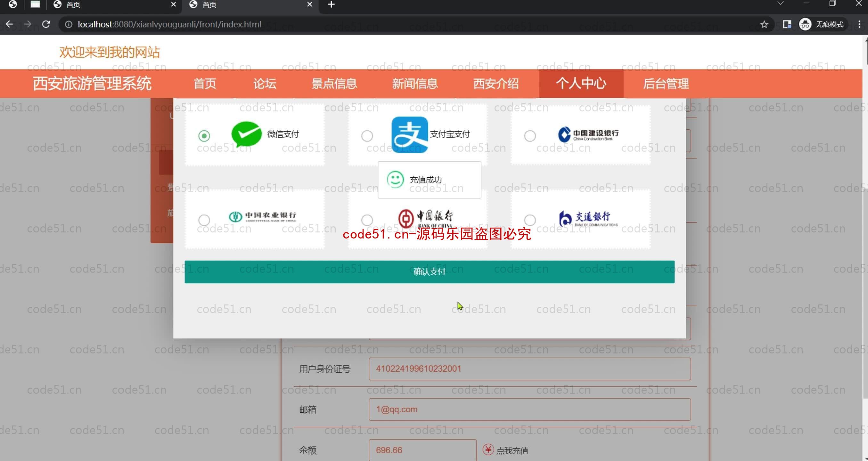868x461 pixels.
Task: Click the green WeChat Pay logo
Action: 246,134
